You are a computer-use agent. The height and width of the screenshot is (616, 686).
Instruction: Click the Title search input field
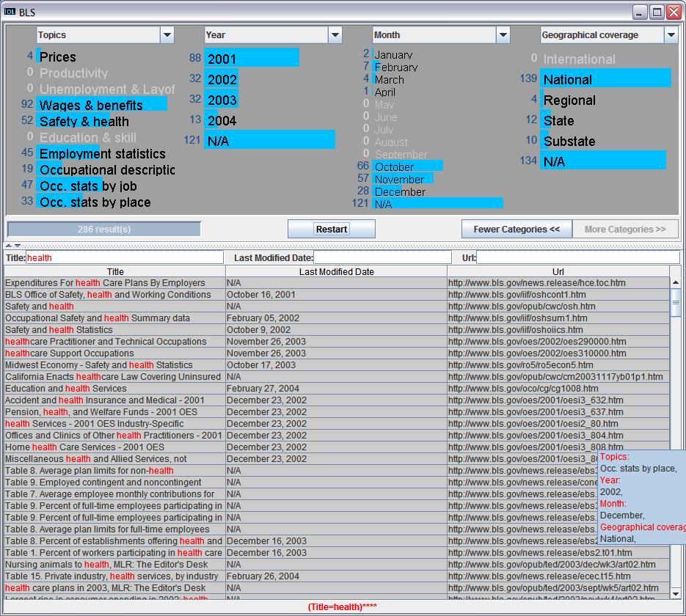tap(124, 258)
